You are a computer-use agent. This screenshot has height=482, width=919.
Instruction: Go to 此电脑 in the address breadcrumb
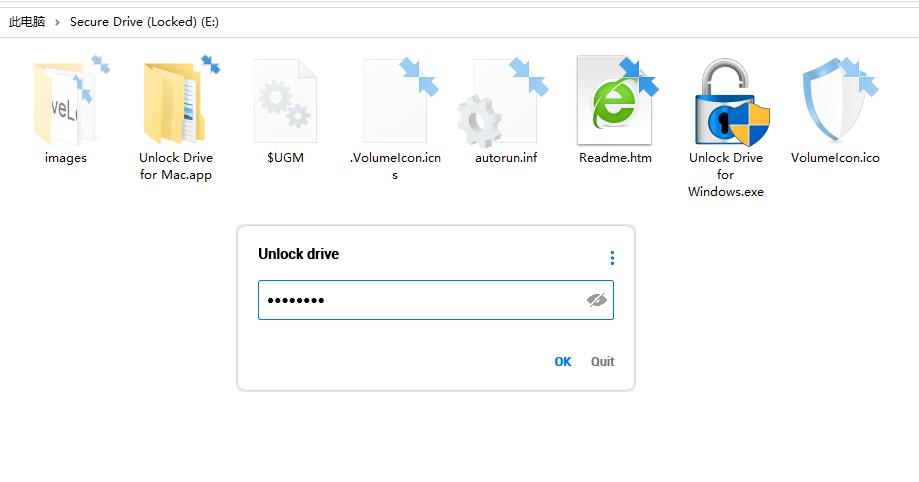[27, 22]
